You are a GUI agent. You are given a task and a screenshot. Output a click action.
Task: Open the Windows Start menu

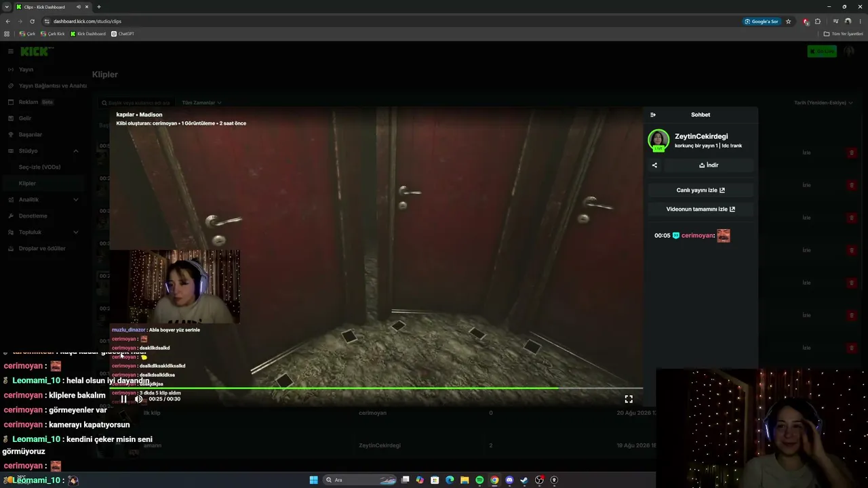313,480
